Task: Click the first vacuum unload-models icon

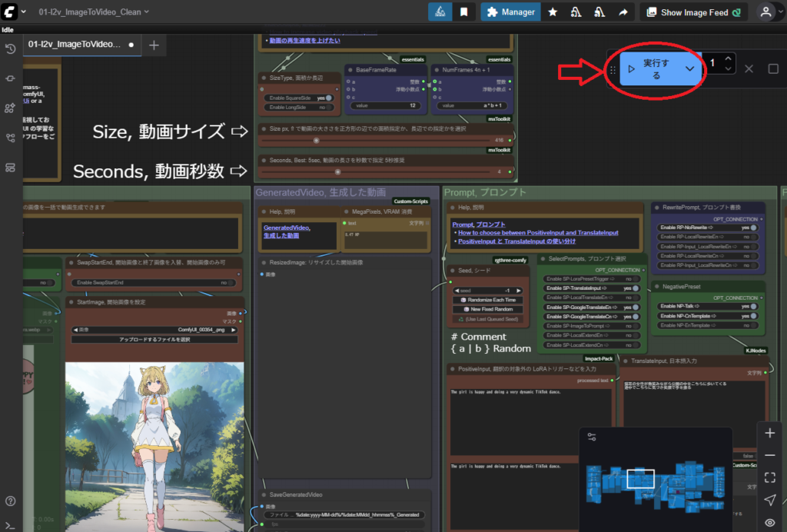Action: point(576,12)
